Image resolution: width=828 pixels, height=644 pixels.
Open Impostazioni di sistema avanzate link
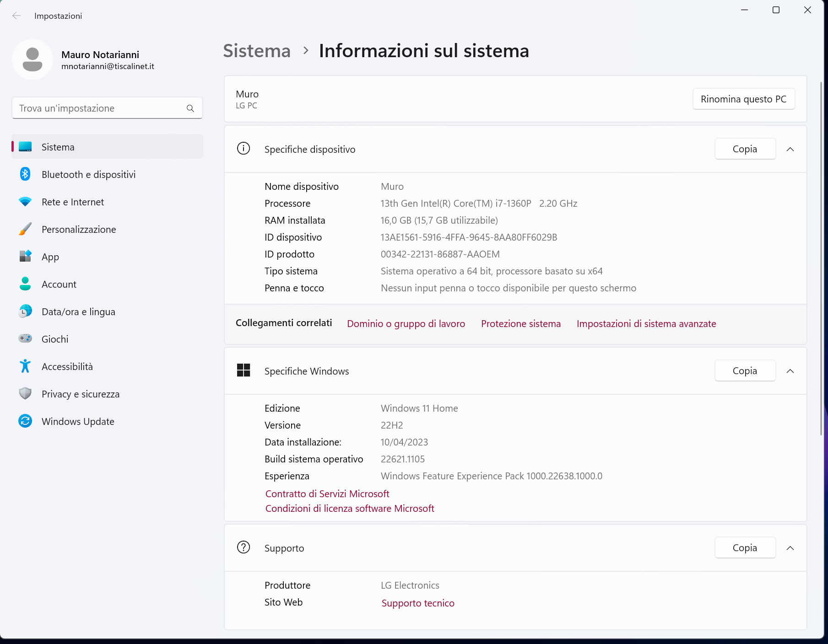pyautogui.click(x=646, y=324)
